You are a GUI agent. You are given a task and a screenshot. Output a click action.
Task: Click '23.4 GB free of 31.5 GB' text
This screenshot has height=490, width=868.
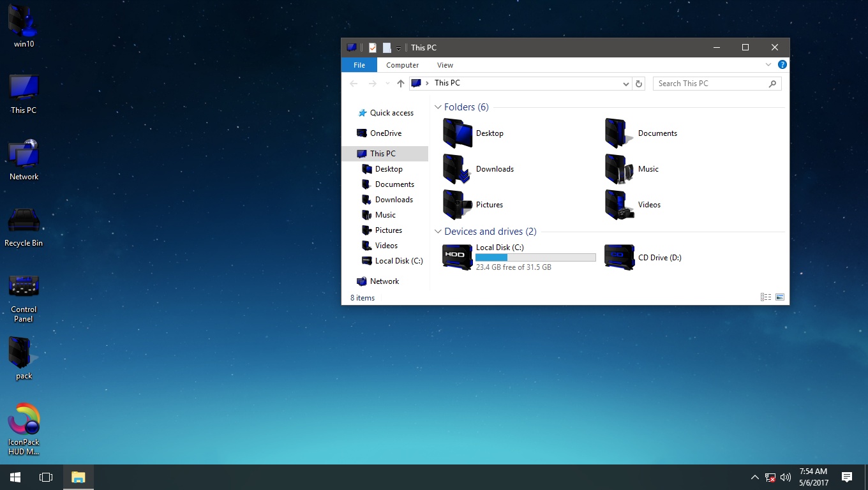514,267
